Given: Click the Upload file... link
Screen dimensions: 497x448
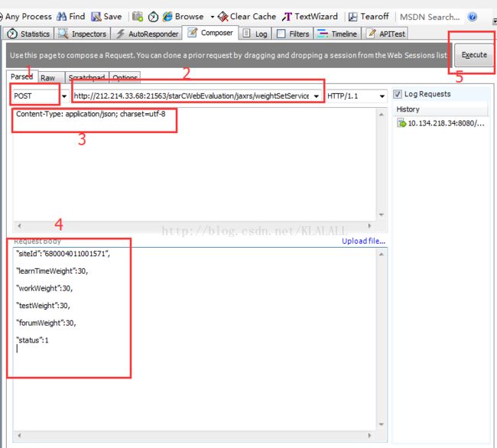Looking at the screenshot, I should (x=363, y=241).
